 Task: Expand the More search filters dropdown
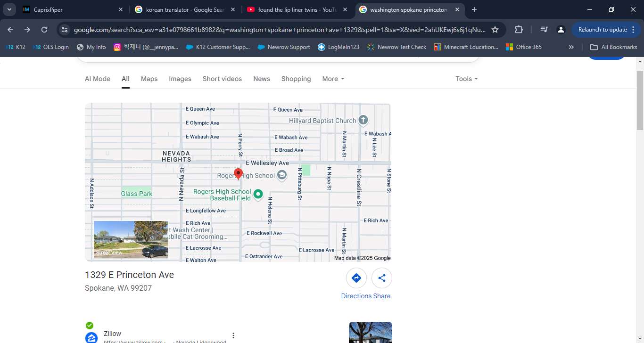click(333, 79)
